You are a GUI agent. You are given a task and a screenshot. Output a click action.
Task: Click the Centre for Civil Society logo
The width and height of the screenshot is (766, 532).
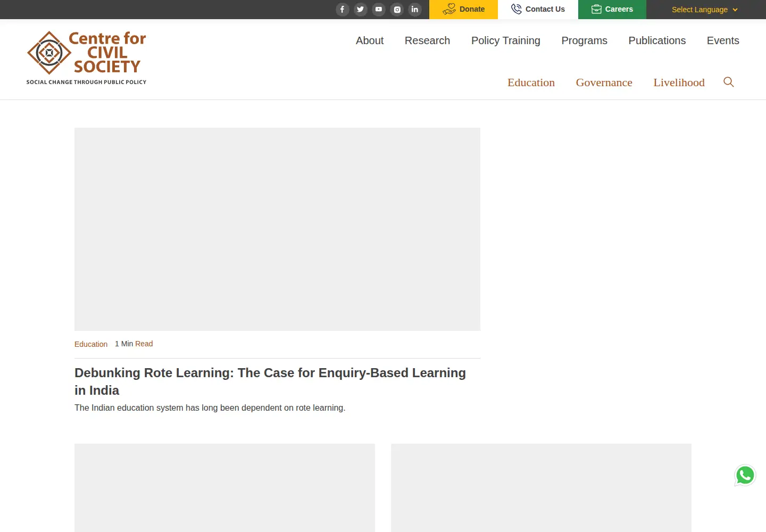(86, 58)
